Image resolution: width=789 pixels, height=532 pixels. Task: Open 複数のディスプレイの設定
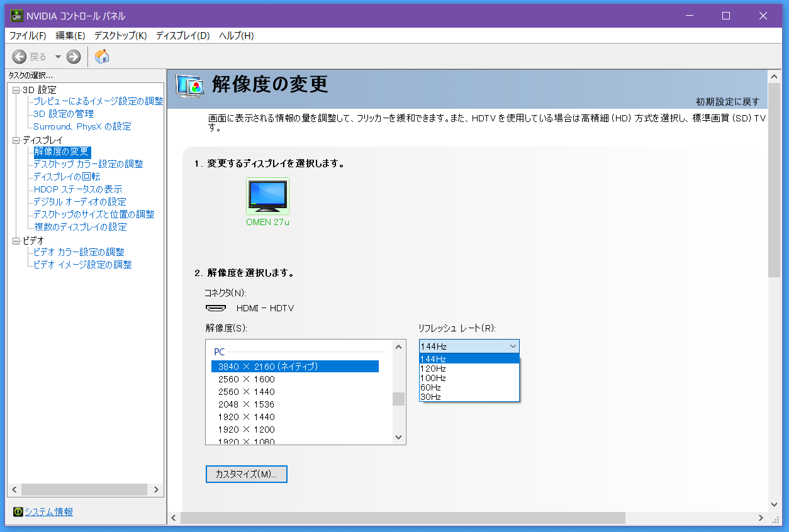[x=80, y=227]
